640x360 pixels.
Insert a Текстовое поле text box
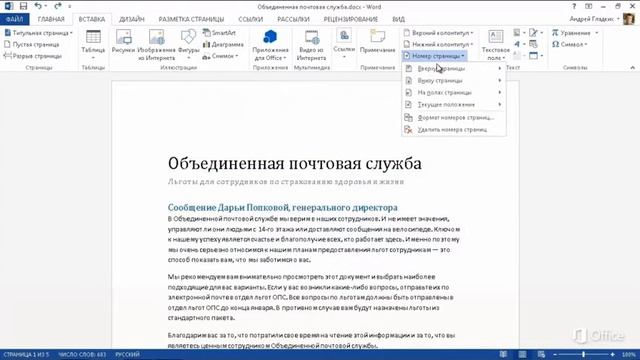pos(496,45)
